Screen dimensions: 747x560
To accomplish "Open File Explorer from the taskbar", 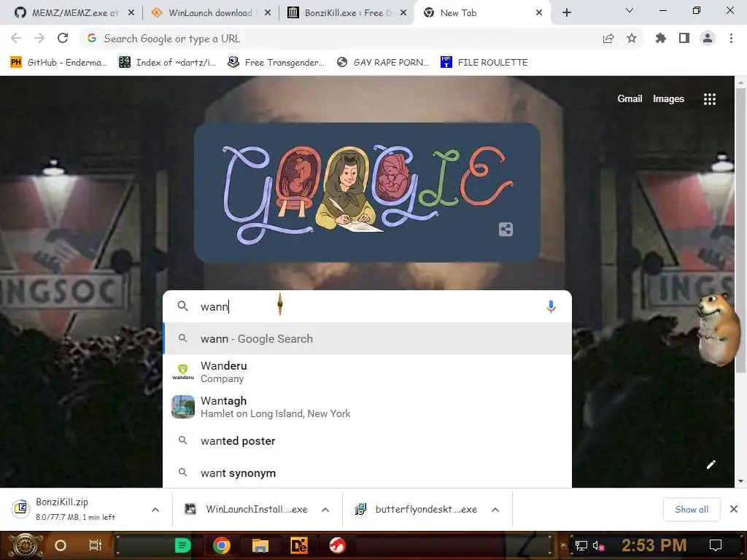I will click(260, 545).
